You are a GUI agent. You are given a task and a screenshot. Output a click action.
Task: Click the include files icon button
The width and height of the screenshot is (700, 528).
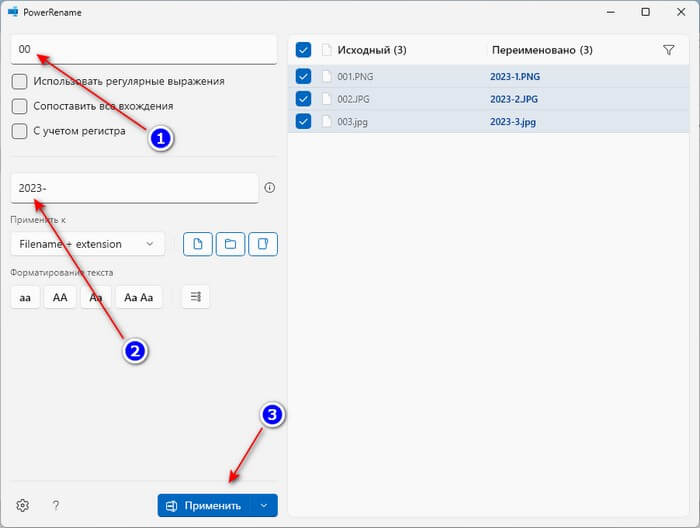coord(198,244)
